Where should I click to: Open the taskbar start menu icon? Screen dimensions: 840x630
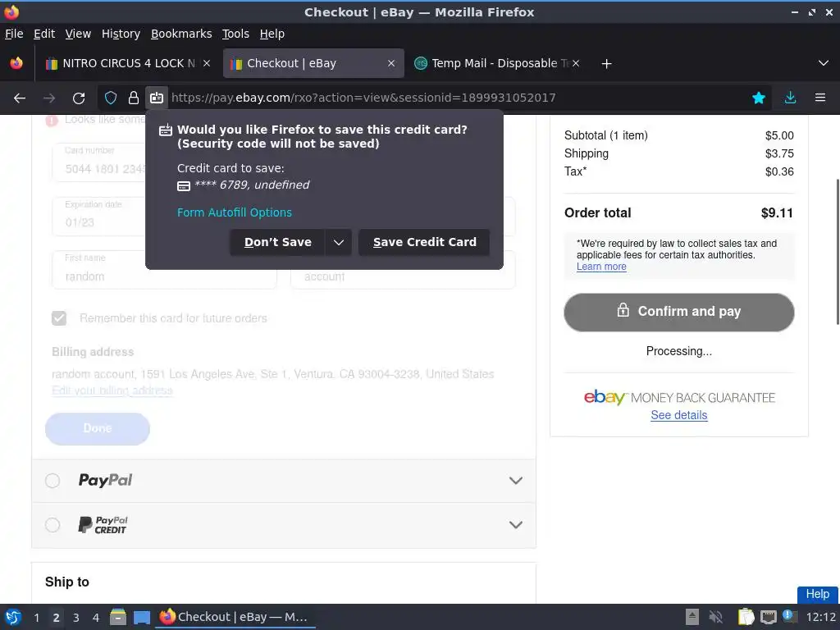(x=13, y=617)
